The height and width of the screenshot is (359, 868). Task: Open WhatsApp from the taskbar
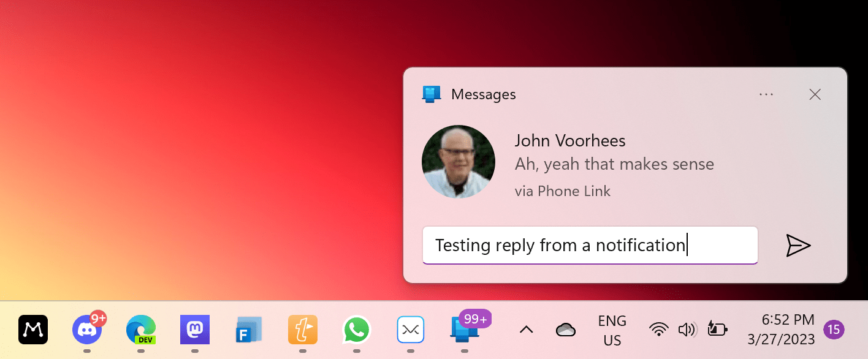(357, 330)
